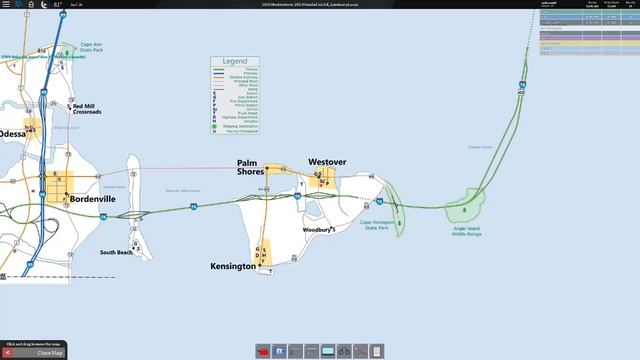Image resolution: width=640 pixels, height=360 pixels.
Task: Select the blue icon second in the bottom toolbar
Action: coord(279,351)
